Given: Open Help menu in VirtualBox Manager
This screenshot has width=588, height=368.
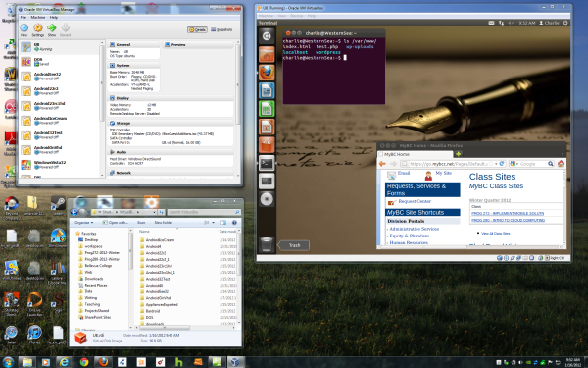Looking at the screenshot, I should coord(54,18).
